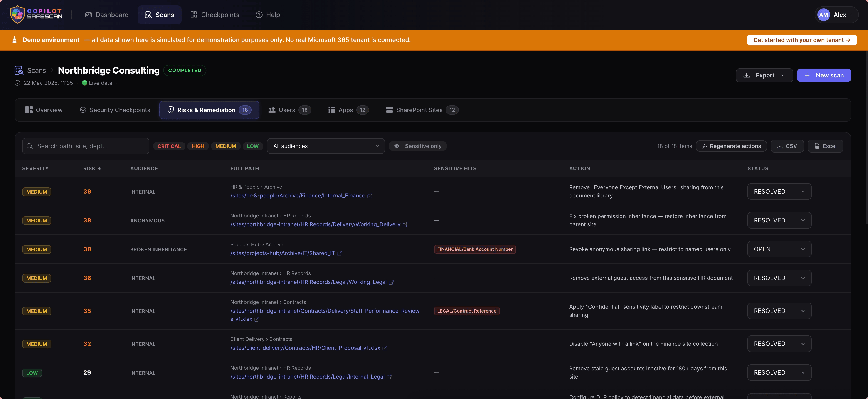
Task: Open external link icon for Working_Delivery path
Action: point(405,225)
